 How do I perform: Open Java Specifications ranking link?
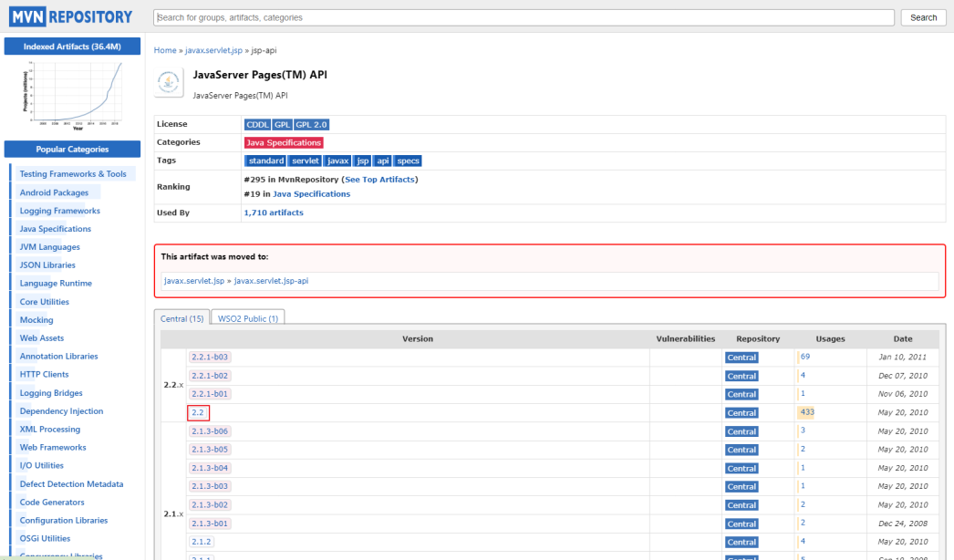(x=312, y=194)
